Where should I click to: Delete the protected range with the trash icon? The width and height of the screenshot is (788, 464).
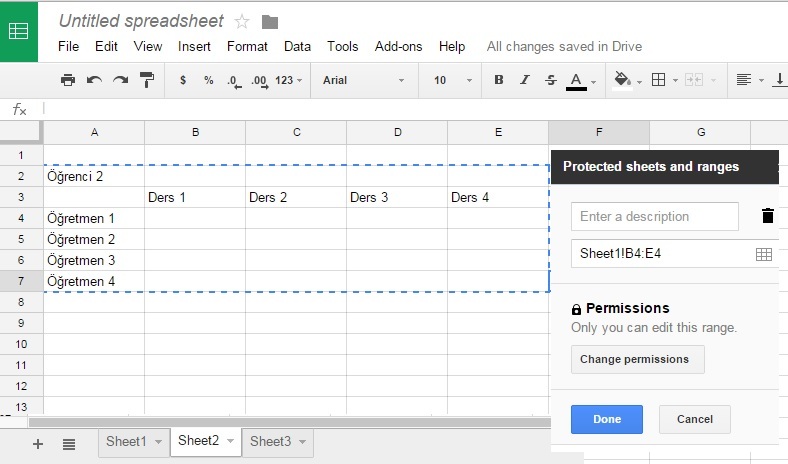tap(767, 216)
